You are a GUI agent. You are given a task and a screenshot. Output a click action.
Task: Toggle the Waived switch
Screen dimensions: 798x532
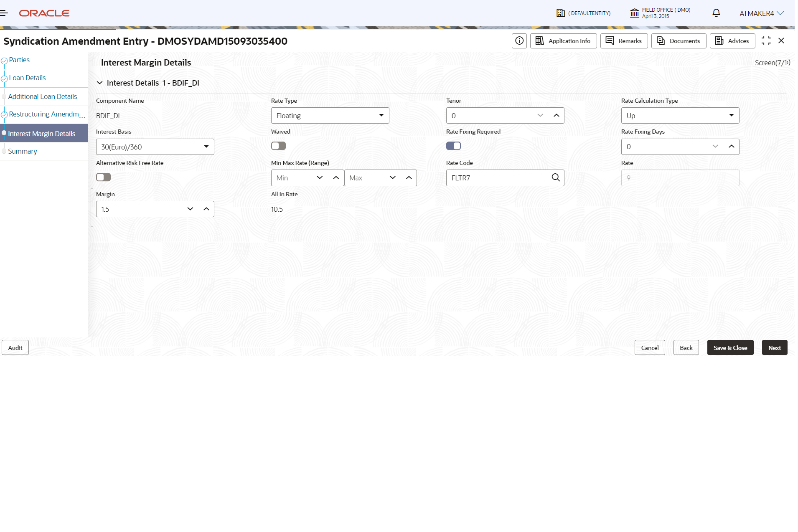point(279,146)
